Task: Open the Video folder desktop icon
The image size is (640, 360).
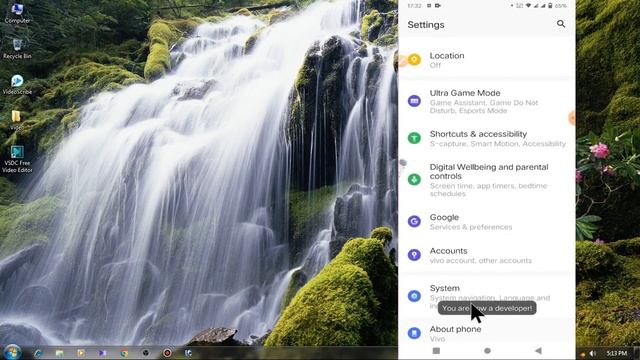Action: click(x=16, y=120)
